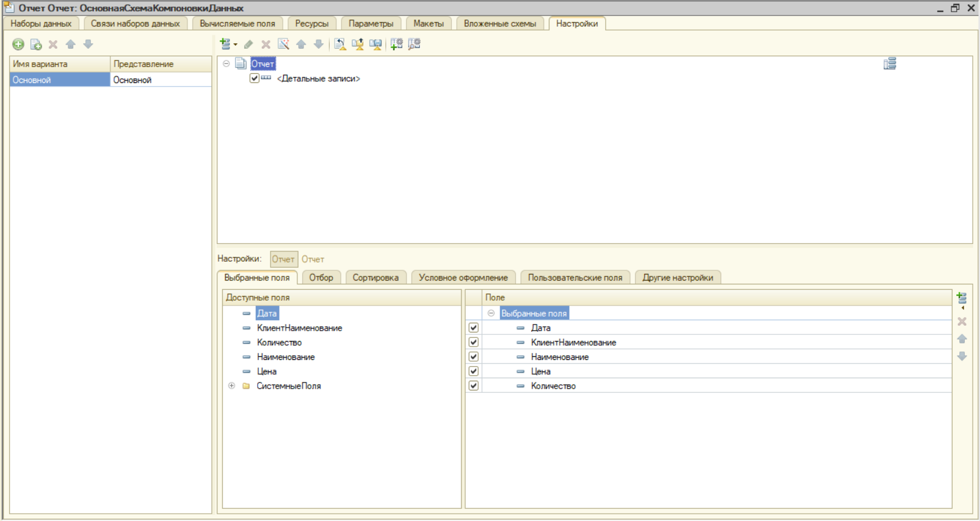This screenshot has width=980, height=521.
Task: Click the Имя варианта column header
Action: tap(60, 64)
